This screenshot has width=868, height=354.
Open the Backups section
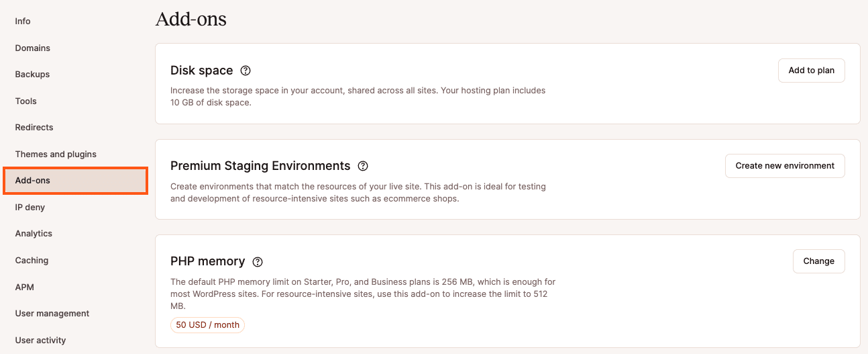(x=32, y=75)
